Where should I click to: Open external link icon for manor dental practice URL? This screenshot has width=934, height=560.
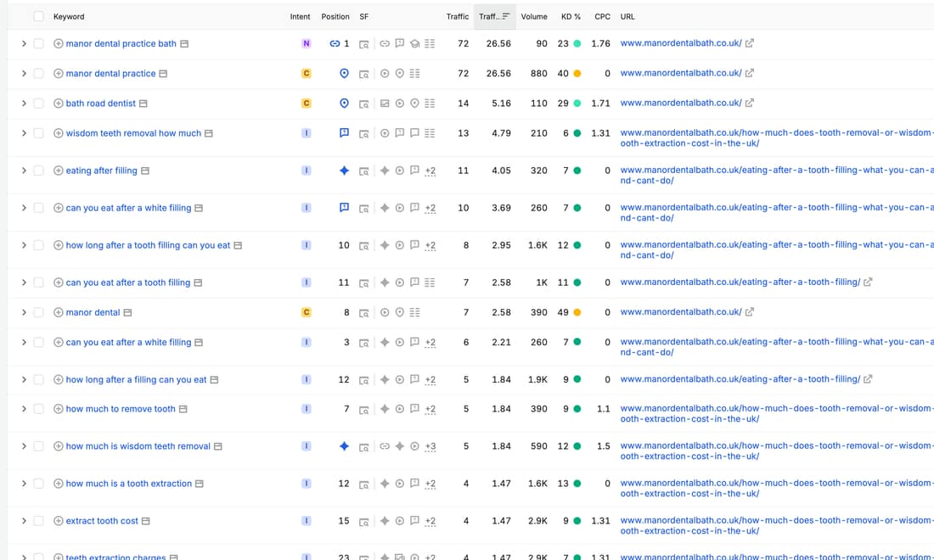click(x=750, y=73)
